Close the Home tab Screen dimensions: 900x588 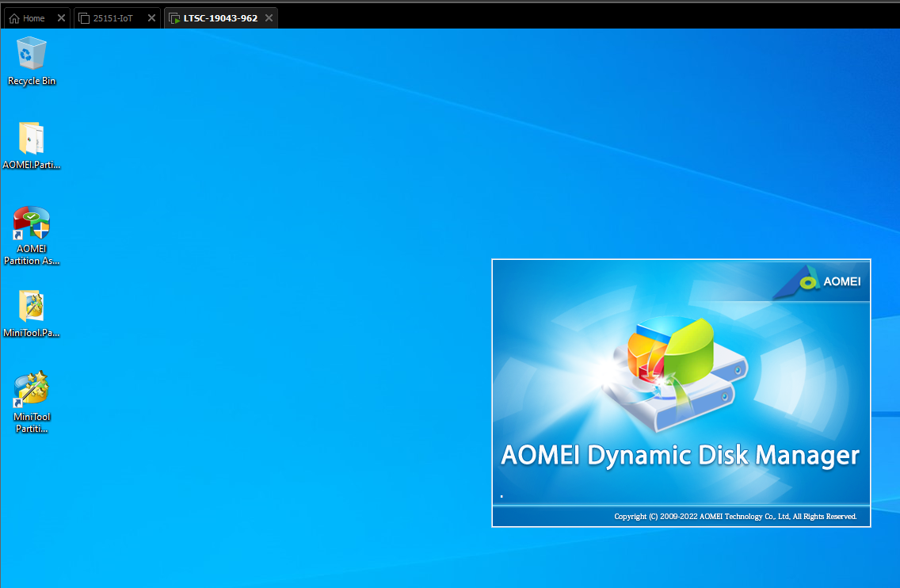pos(62,17)
